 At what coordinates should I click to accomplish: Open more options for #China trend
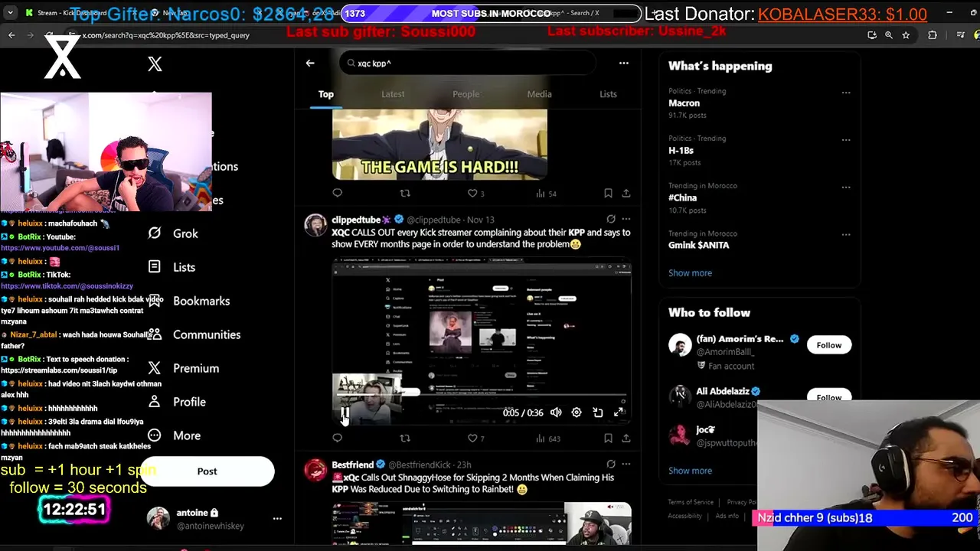pyautogui.click(x=846, y=187)
